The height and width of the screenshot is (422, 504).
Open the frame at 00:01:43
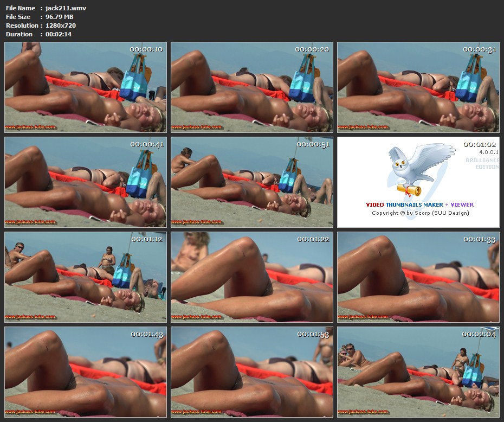[86, 372]
